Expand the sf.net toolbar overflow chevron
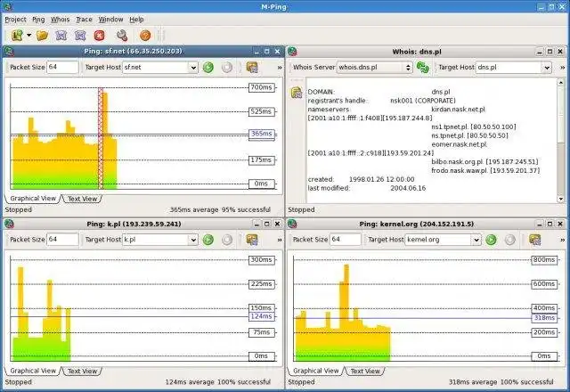Image resolution: width=570 pixels, height=392 pixels. [279, 68]
